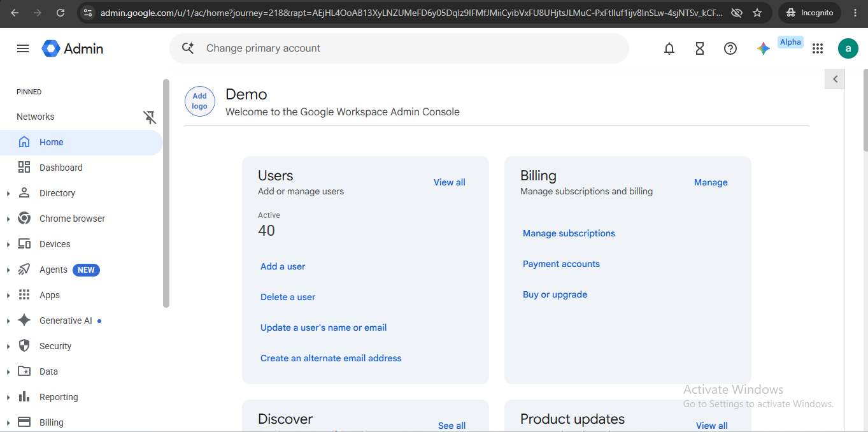The image size is (868, 432).
Task: Click the sidebar vertical scrollbar
Action: (x=166, y=193)
